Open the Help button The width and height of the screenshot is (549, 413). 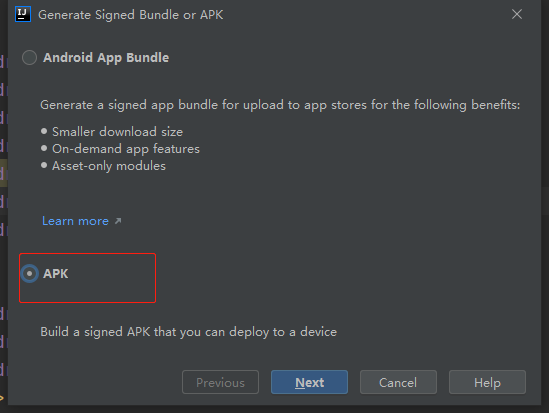click(x=487, y=382)
